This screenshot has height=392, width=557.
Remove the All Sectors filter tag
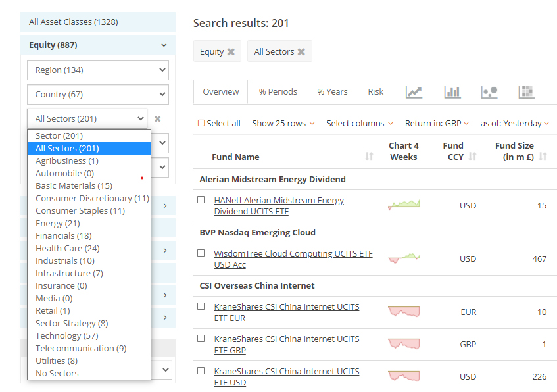301,52
